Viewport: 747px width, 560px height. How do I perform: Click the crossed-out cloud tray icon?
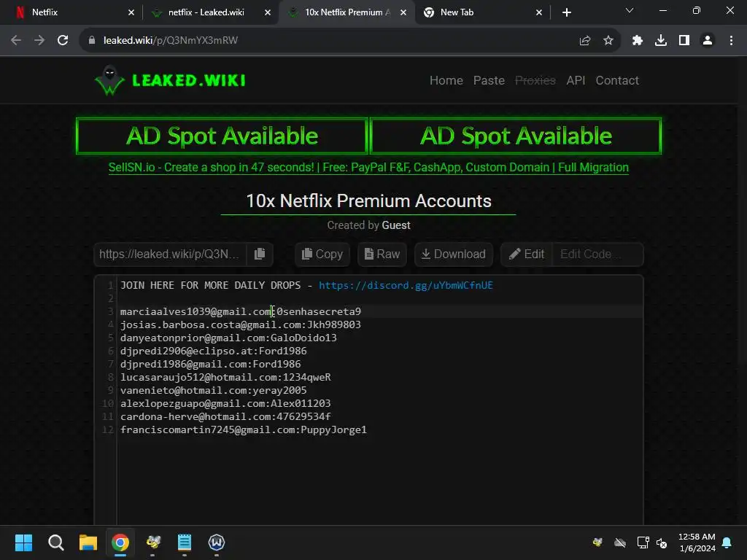point(620,542)
